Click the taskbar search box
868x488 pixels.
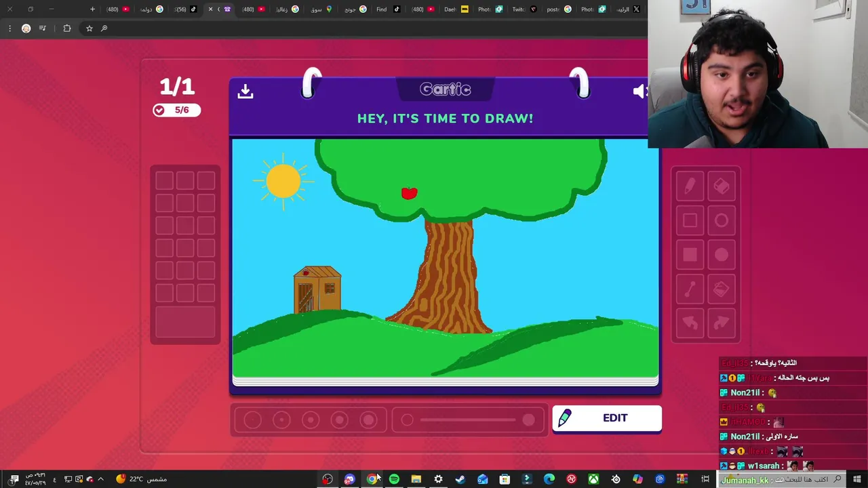point(782,479)
